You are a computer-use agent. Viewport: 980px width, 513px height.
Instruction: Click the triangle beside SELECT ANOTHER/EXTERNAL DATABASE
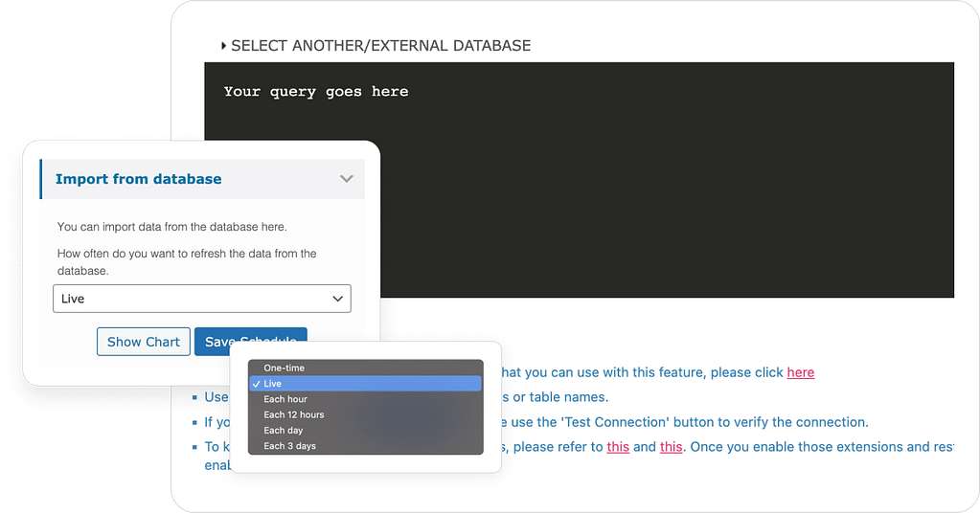pos(223,46)
